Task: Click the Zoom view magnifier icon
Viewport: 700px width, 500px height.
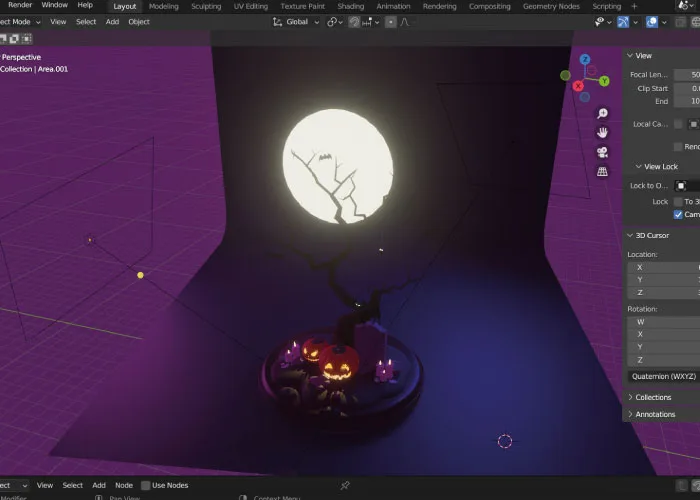Action: pyautogui.click(x=602, y=113)
